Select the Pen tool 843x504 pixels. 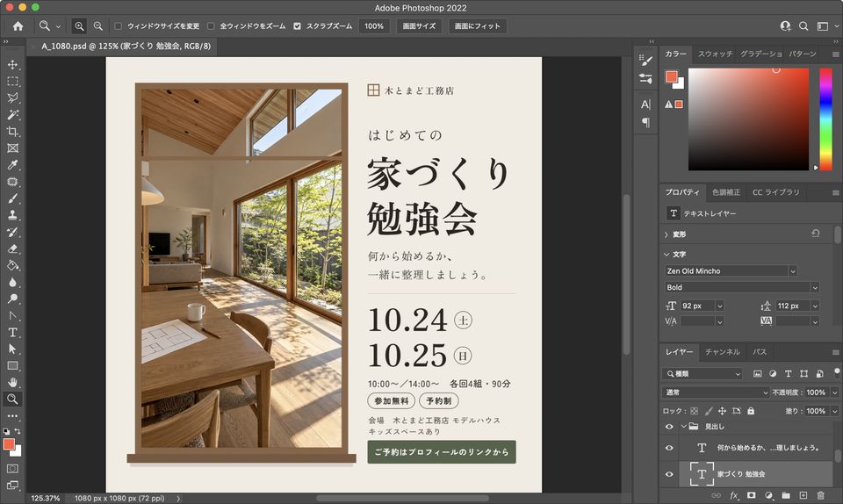coord(12,315)
